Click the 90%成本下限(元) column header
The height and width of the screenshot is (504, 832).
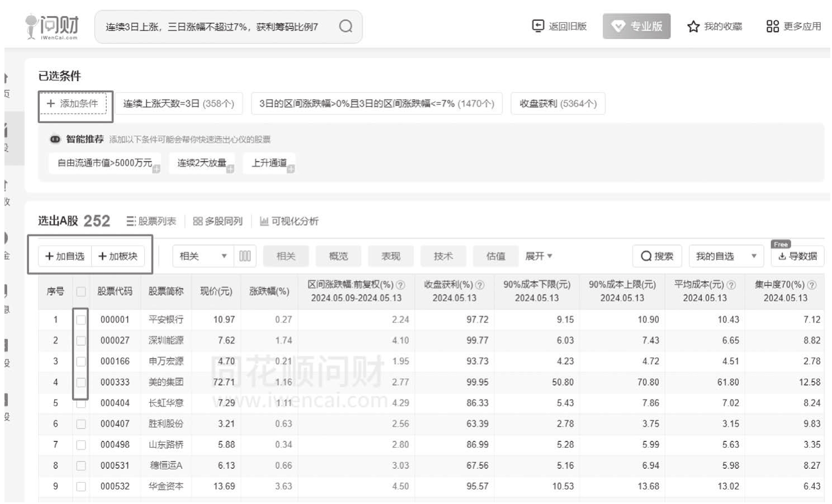pos(537,291)
